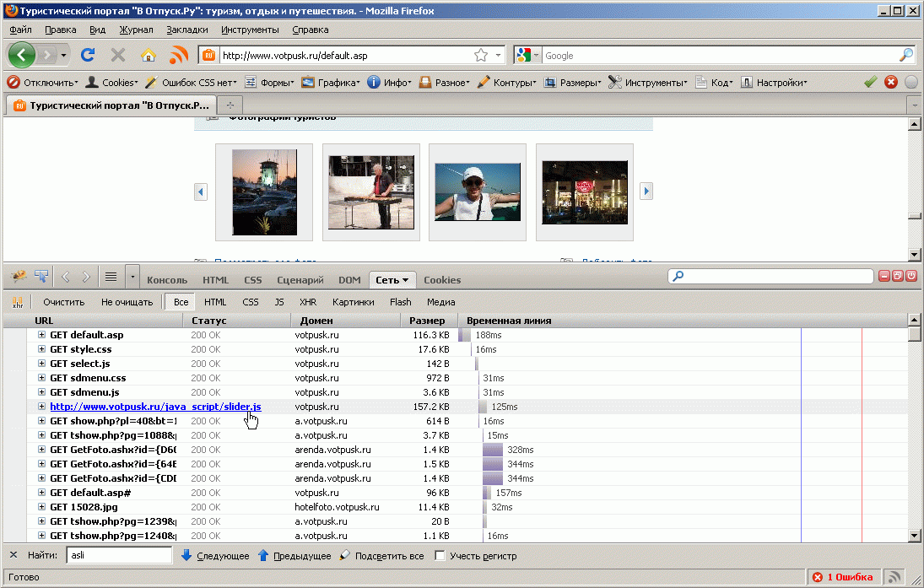Filter requests by JS
Image resolution: width=924 pixels, height=588 pixels.
coord(279,302)
